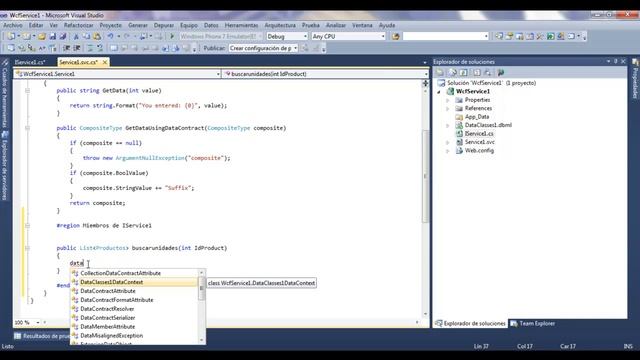Open Solution Explorer from the main toolbar icon
This screenshot has height=360, width=640.
499,36
